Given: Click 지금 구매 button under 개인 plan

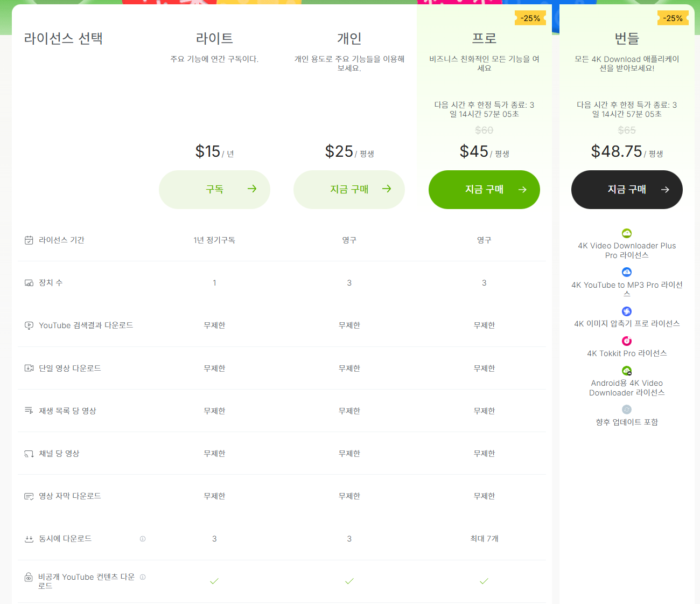Looking at the screenshot, I should pyautogui.click(x=349, y=189).
